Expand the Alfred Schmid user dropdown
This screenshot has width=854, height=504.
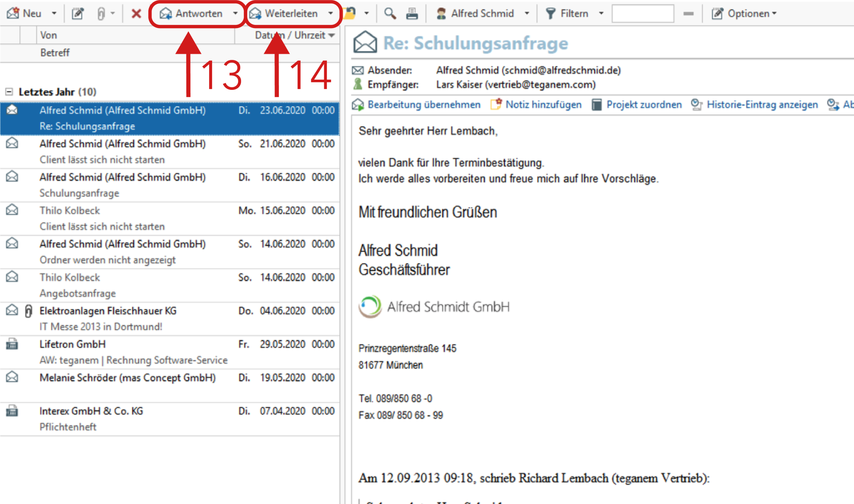click(527, 14)
